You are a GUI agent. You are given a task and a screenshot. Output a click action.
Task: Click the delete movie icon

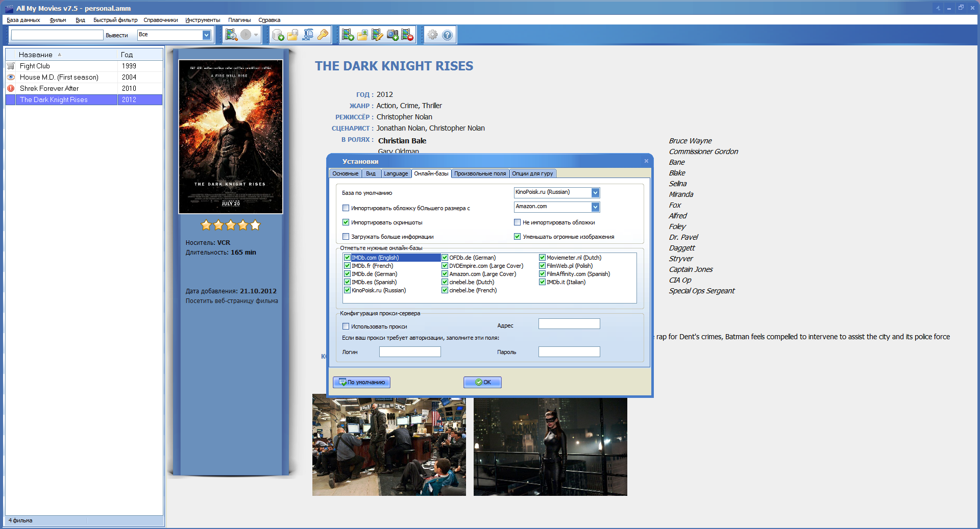tap(407, 35)
